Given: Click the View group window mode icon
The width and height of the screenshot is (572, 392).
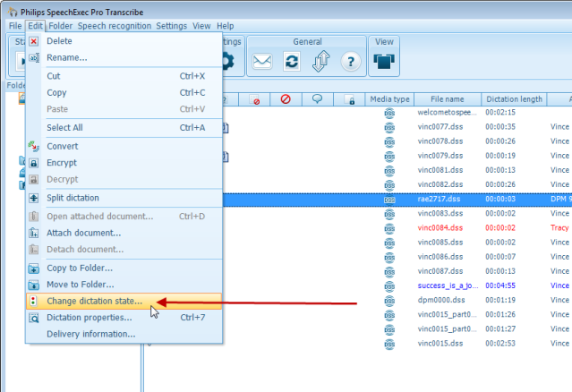Looking at the screenshot, I should [384, 62].
